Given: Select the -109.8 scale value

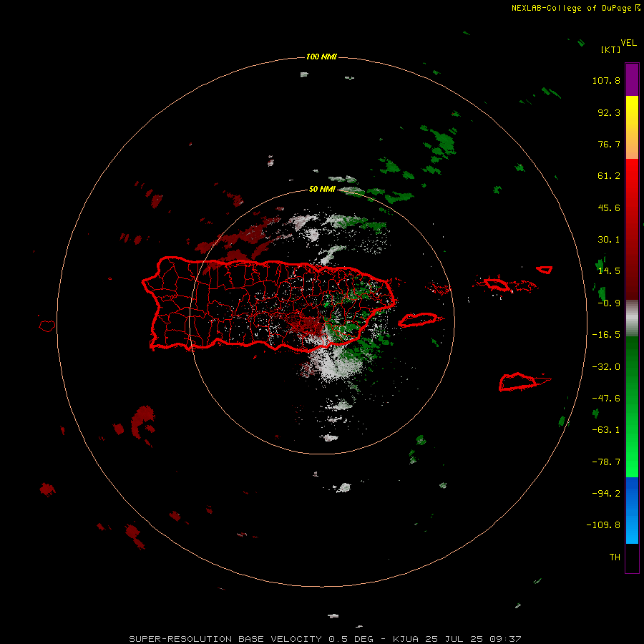Looking at the screenshot, I should pos(603,525).
